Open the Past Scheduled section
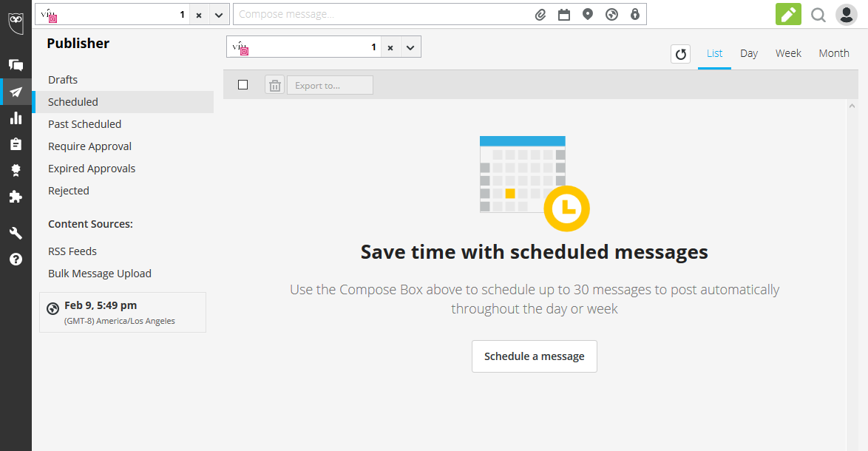This screenshot has height=451, width=868. click(x=85, y=124)
